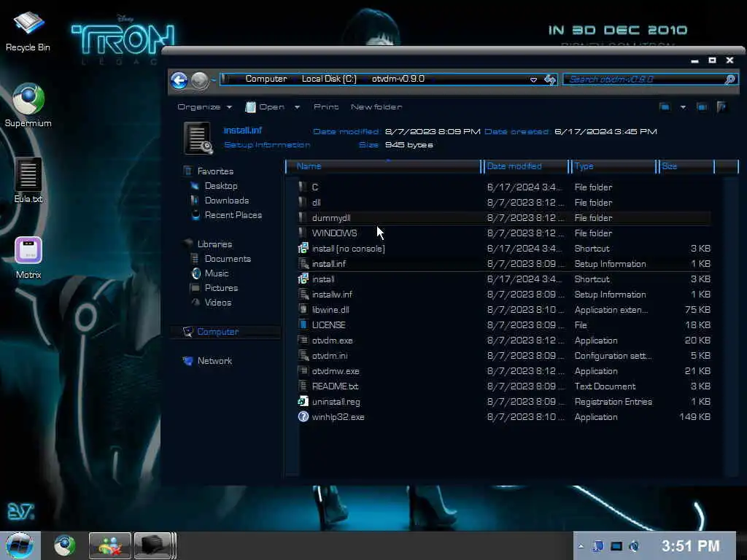Click the Explorer window taskbar button
This screenshot has width=747, height=560.
[153, 545]
